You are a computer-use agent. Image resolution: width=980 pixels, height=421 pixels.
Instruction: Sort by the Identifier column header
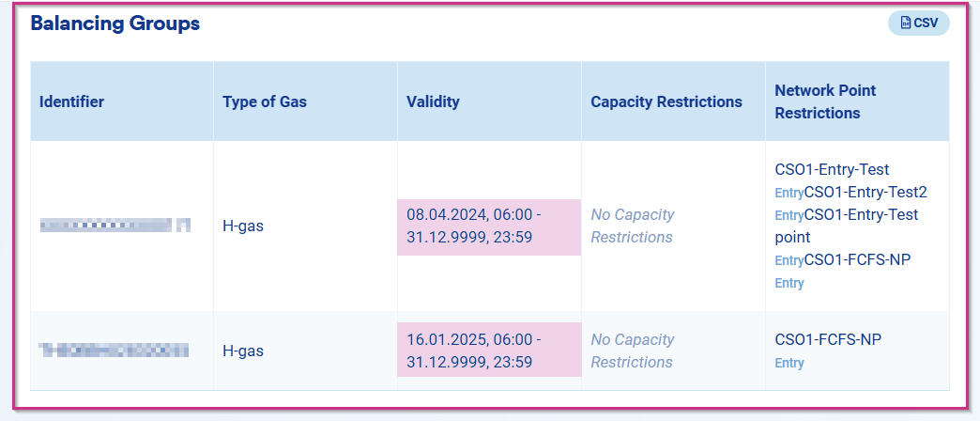[x=71, y=101]
